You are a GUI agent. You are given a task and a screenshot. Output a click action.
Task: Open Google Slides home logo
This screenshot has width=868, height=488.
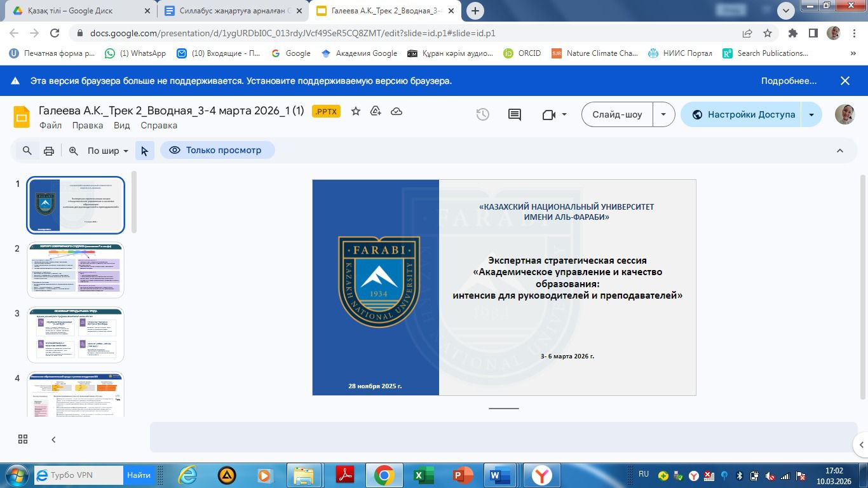click(22, 117)
